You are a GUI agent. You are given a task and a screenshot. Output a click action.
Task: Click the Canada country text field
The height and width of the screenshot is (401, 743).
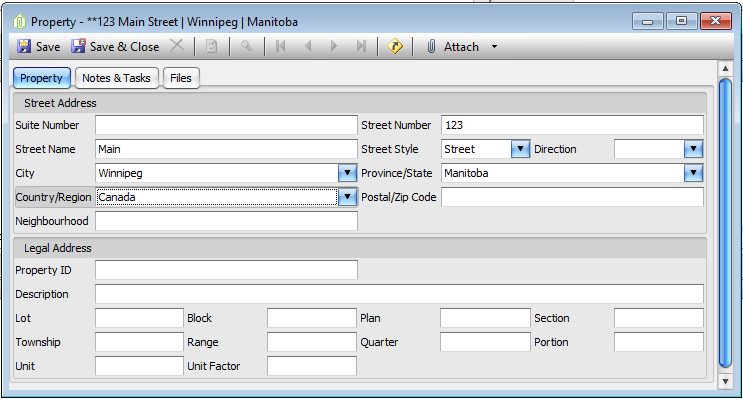coord(217,197)
